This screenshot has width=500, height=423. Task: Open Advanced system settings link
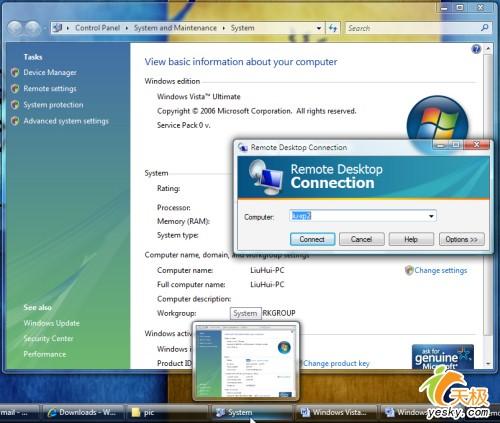click(66, 121)
